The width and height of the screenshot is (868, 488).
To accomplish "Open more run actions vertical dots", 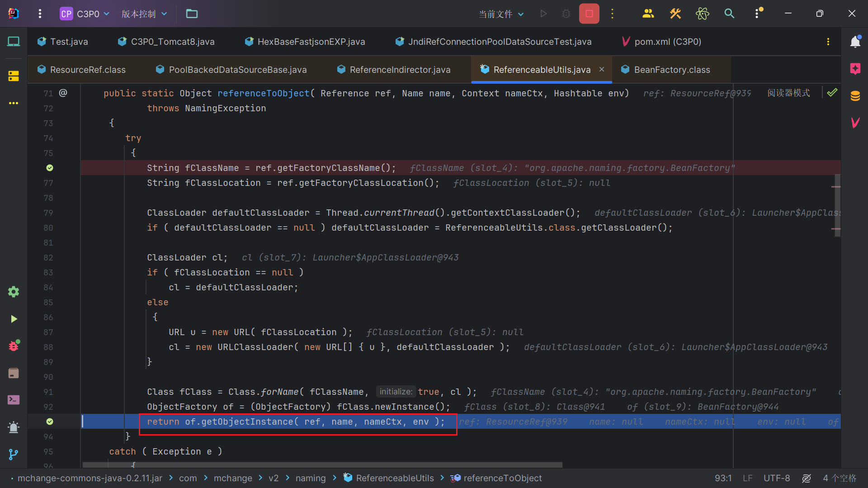I will click(613, 14).
